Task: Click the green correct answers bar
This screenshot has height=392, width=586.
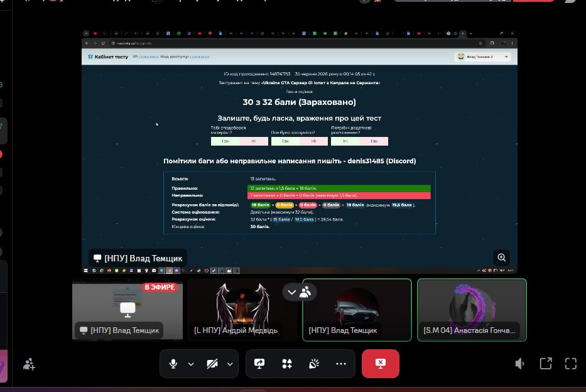Action: coord(339,188)
